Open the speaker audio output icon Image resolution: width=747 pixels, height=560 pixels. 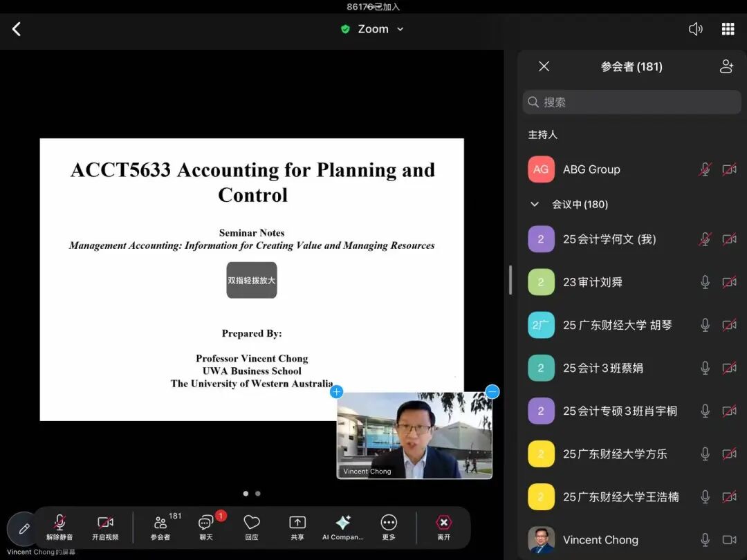(695, 29)
